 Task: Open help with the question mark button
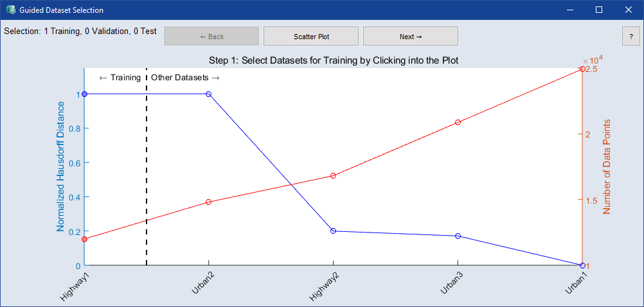tap(631, 37)
